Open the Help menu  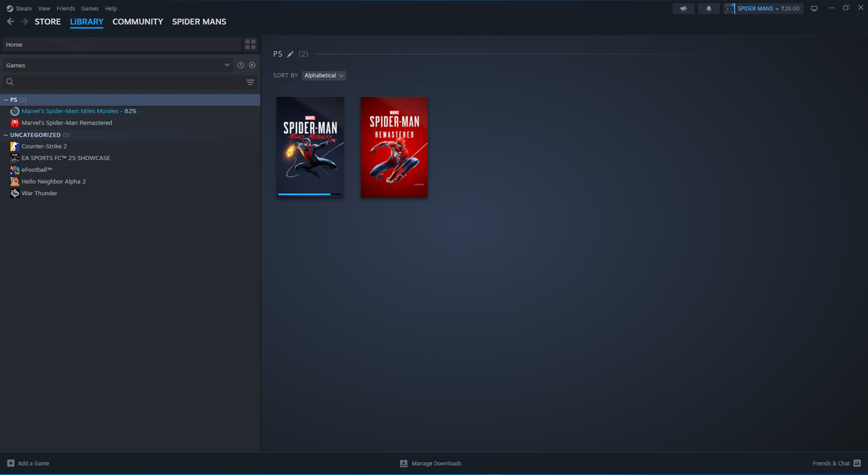(111, 9)
